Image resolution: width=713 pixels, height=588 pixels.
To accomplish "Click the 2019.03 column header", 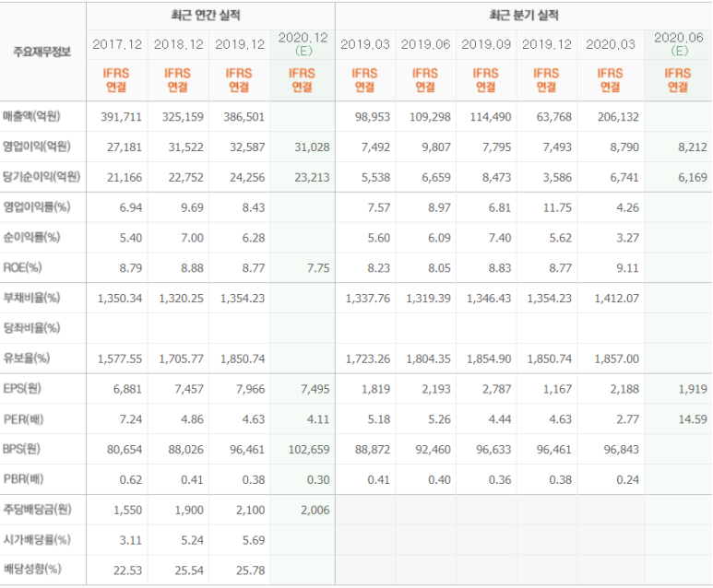I will coord(365,44).
